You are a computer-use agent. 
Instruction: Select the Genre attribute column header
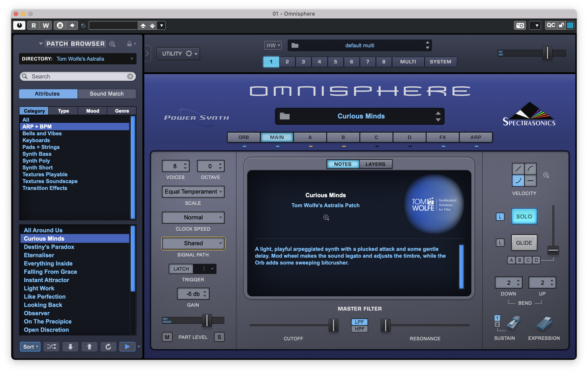(122, 111)
